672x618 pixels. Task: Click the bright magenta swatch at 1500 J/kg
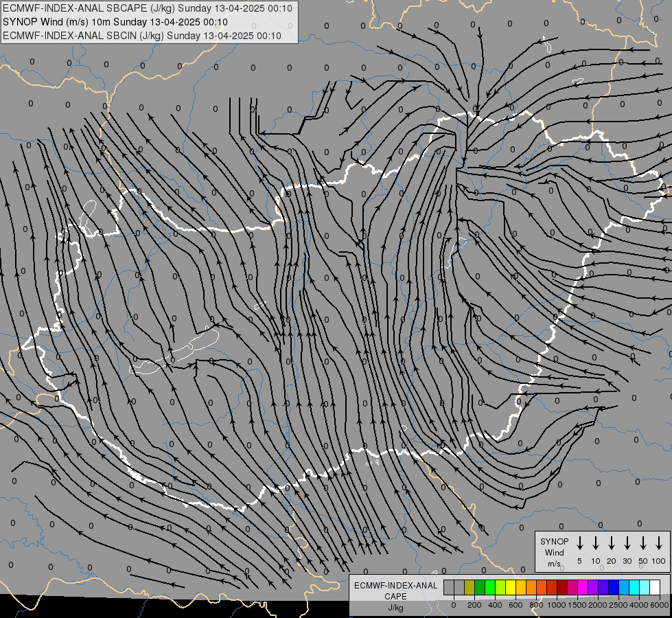(583, 587)
